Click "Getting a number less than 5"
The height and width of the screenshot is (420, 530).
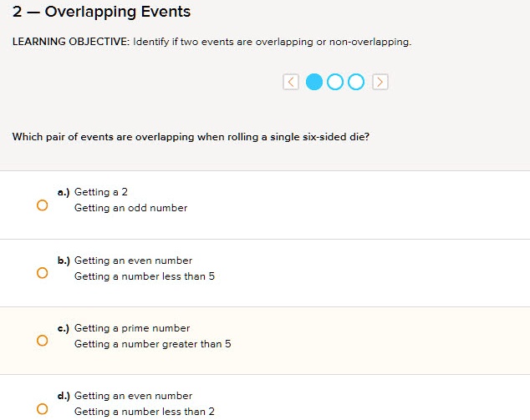[144, 276]
